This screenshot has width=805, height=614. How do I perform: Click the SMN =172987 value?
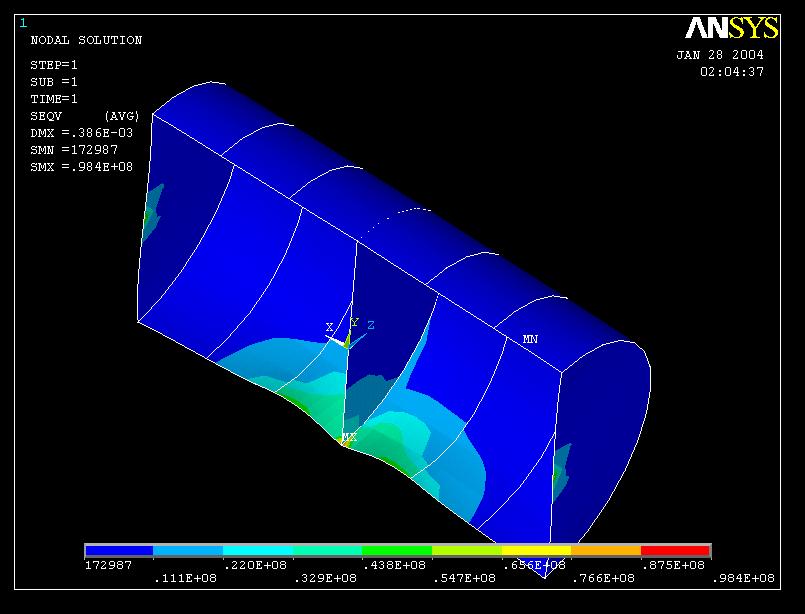click(74, 150)
